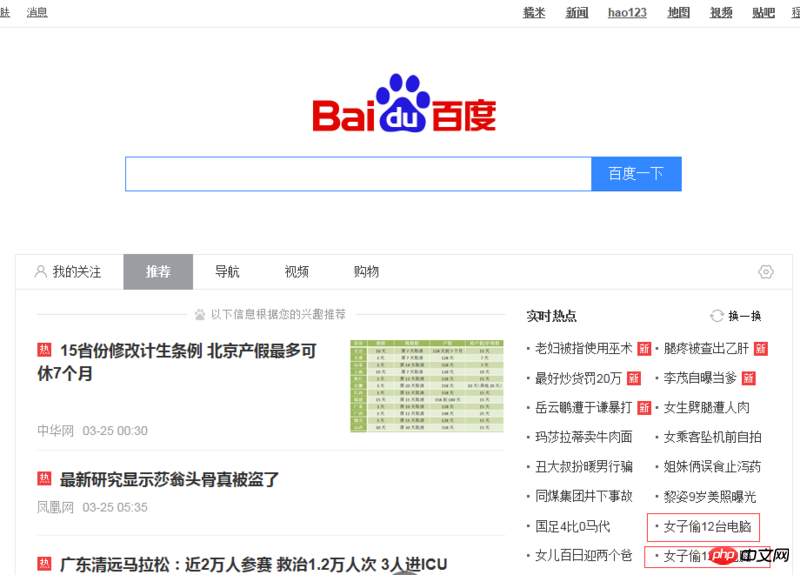
Task: Open the 贴吧 top navigation link
Action: 763,12
